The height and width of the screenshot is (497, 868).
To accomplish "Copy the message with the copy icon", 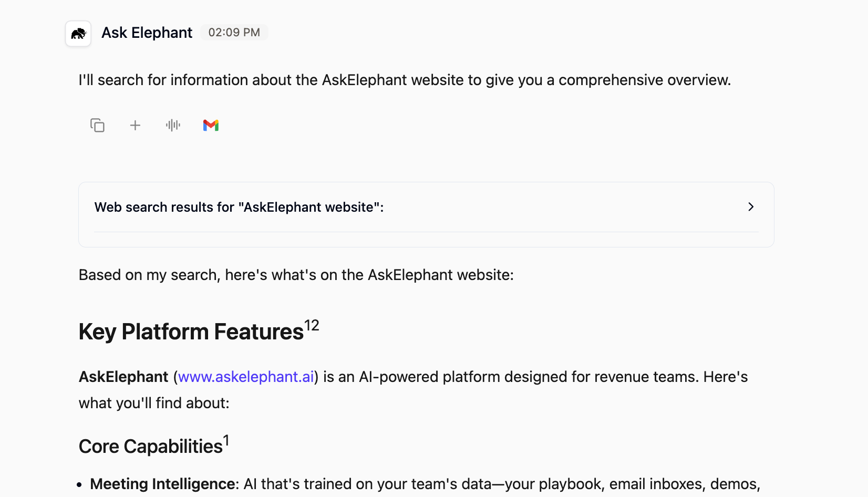I will [97, 125].
